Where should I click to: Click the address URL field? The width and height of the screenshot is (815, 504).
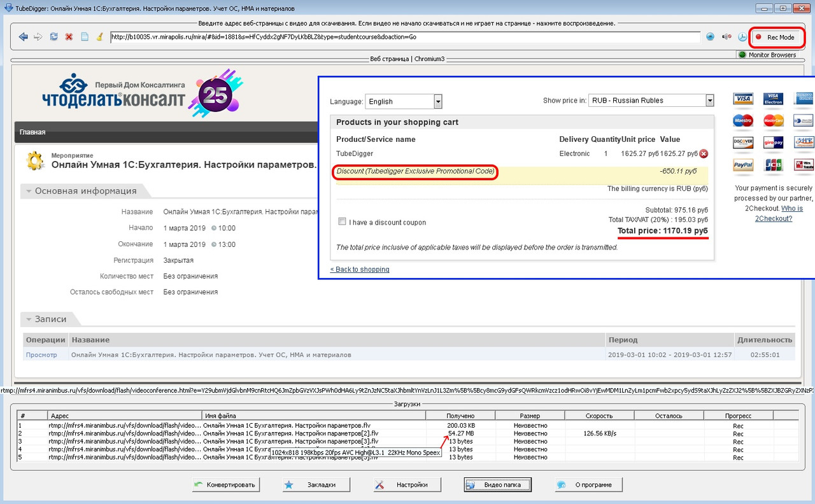point(405,37)
